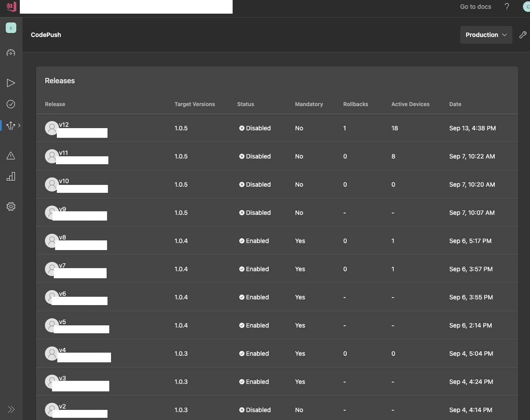Open the Analytics bar chart icon

(11, 177)
